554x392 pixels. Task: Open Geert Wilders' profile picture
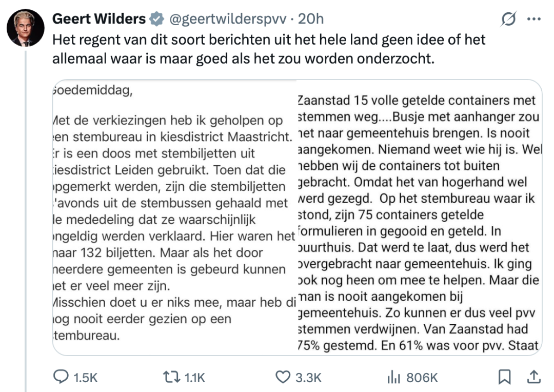tap(25, 28)
